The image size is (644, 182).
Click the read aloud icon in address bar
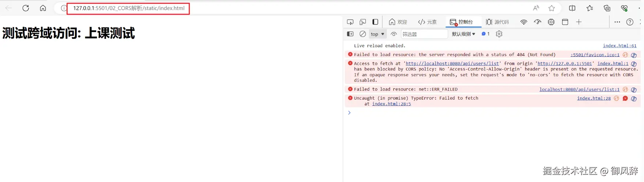point(536,8)
